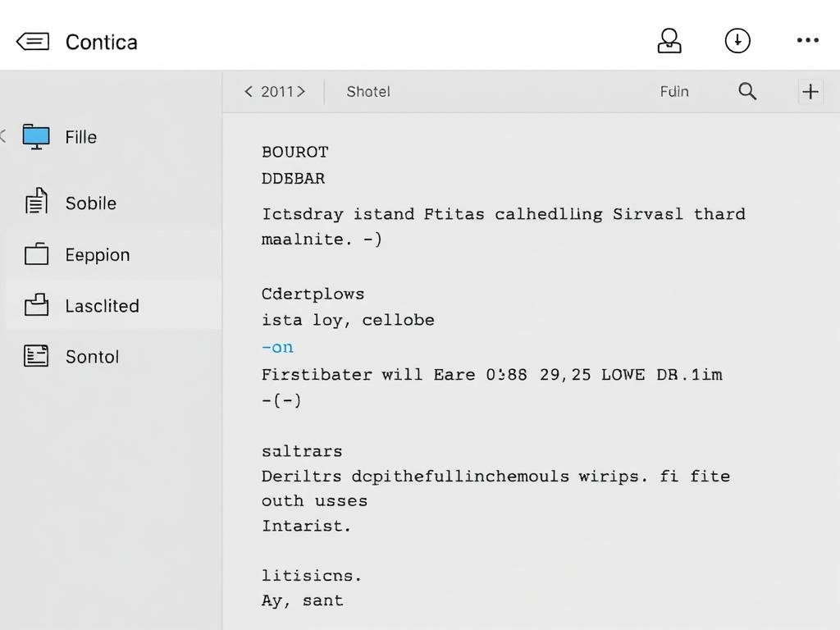The height and width of the screenshot is (630, 840).
Task: Go to previous year before 2011
Action: coord(249,92)
